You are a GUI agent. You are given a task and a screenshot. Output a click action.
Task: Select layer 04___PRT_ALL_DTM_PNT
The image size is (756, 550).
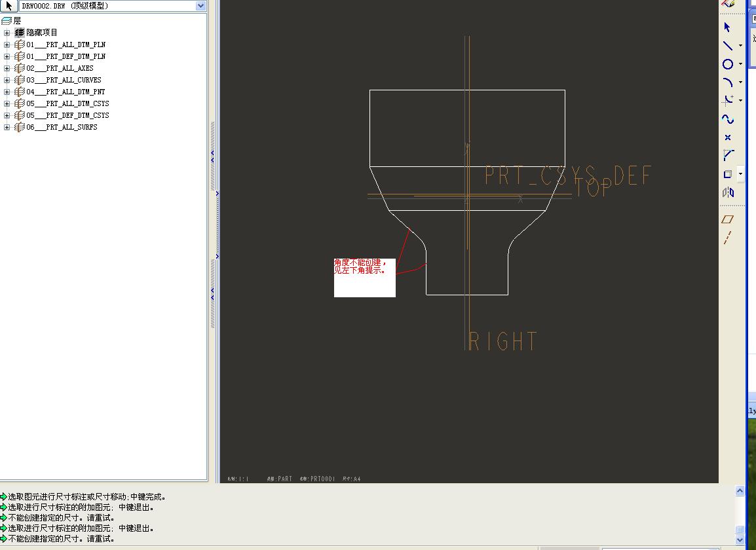click(66, 92)
